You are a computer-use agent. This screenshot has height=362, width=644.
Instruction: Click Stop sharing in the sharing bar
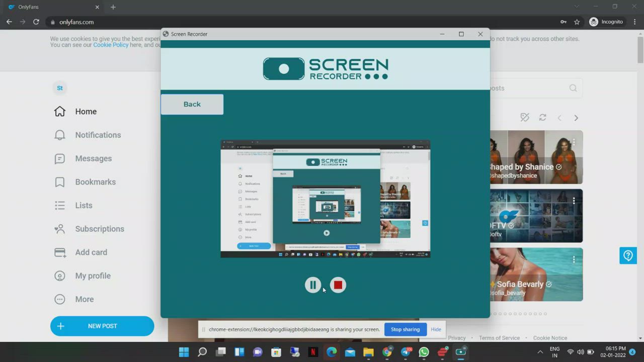click(405, 329)
